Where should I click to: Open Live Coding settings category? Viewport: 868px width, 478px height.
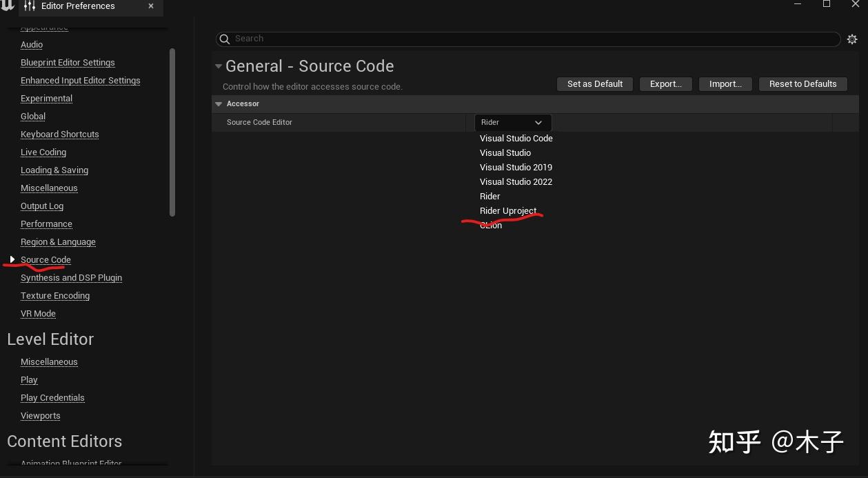pyautogui.click(x=43, y=152)
